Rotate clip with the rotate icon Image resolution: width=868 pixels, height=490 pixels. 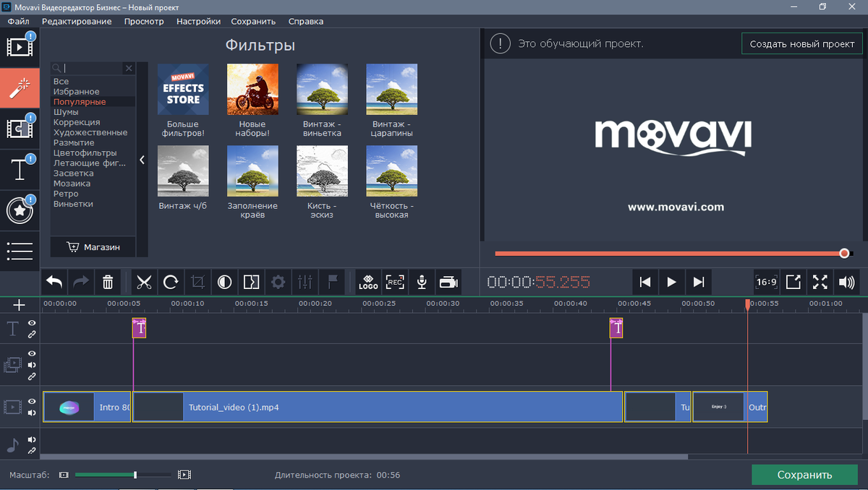tap(171, 282)
